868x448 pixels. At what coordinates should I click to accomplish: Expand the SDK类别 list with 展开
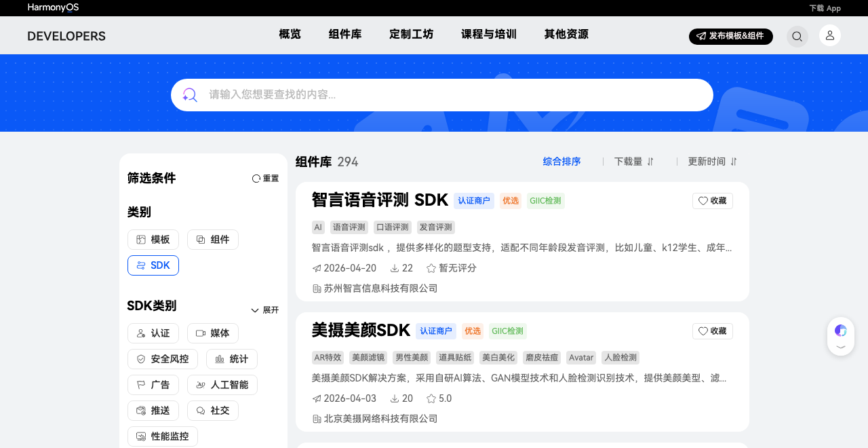coord(265,310)
